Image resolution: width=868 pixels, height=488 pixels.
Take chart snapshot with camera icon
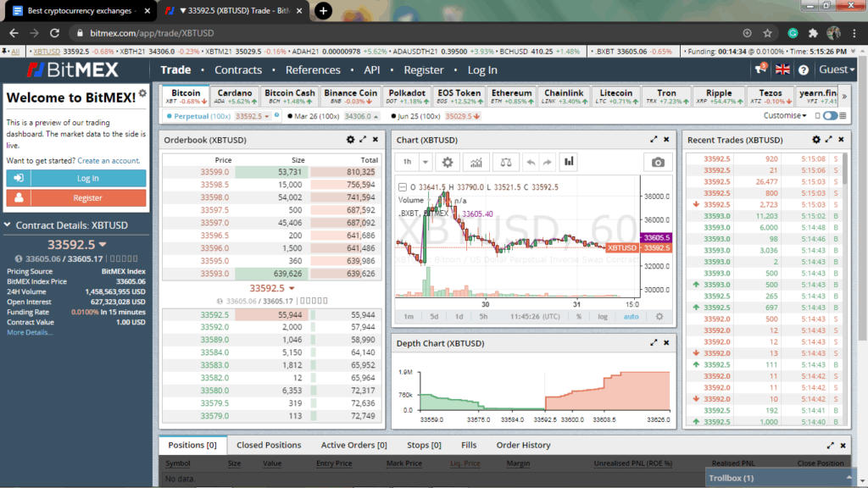pyautogui.click(x=658, y=162)
